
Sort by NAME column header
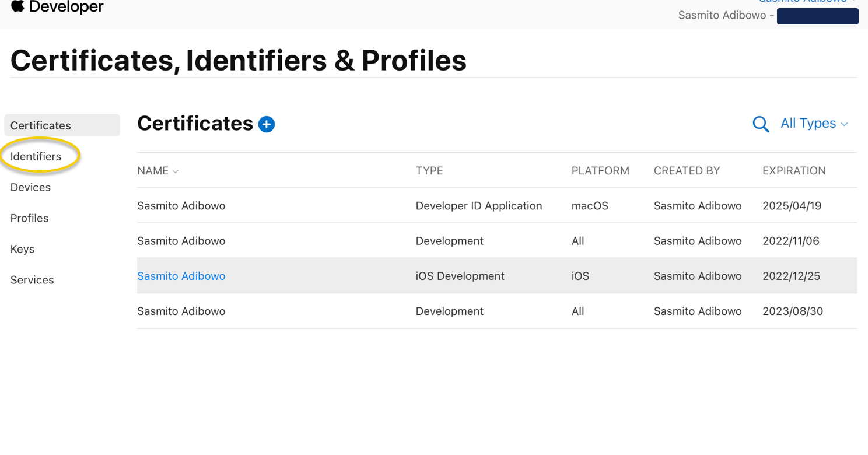[157, 171]
